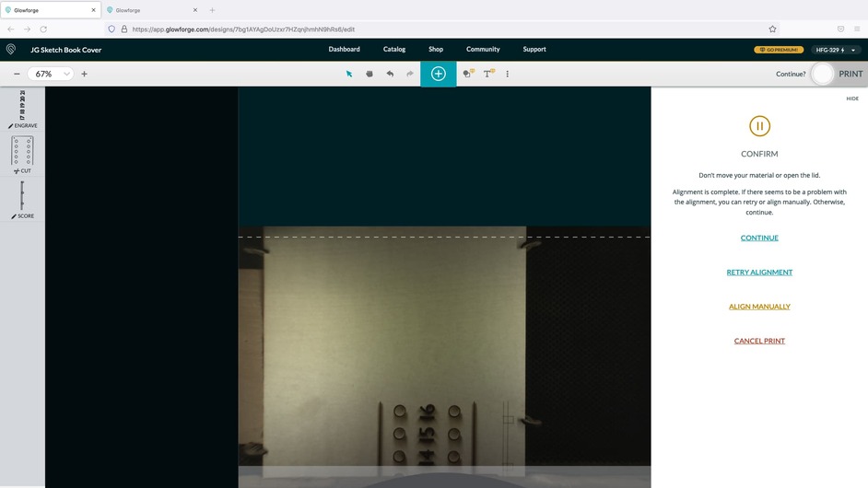Open the 67% zoom level dropdown

pyautogui.click(x=51, y=74)
